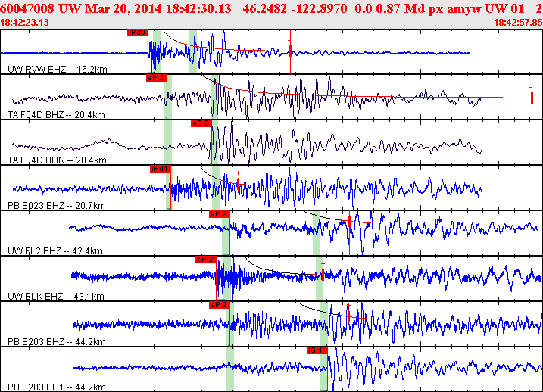Click the red coda end marker on TA F04D BHZ trace

(x=532, y=97)
